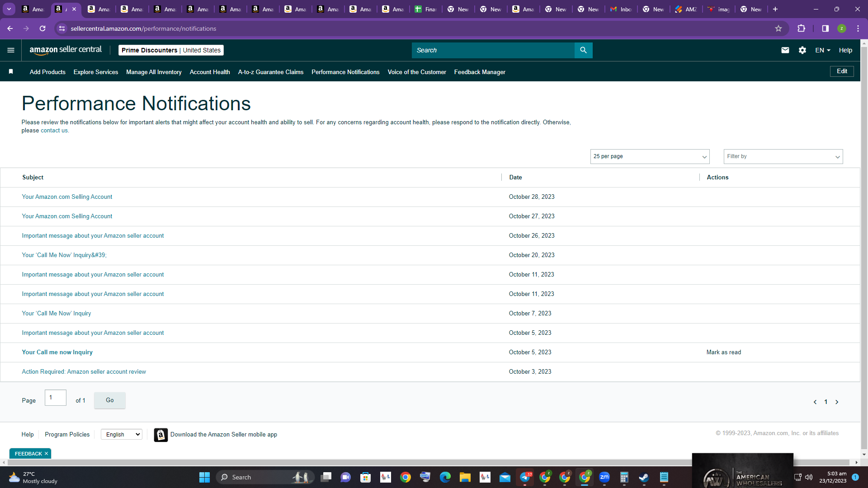Click the Edit navigation button
Image resolution: width=868 pixels, height=488 pixels.
click(x=842, y=71)
